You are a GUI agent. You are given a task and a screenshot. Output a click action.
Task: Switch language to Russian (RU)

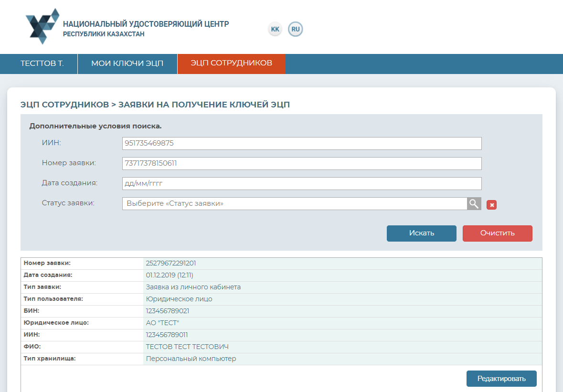tap(296, 30)
